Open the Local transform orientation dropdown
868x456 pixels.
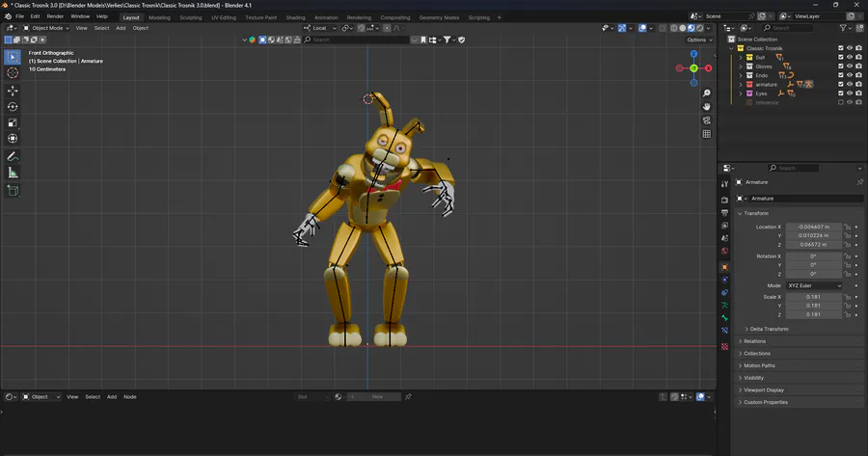tap(319, 28)
